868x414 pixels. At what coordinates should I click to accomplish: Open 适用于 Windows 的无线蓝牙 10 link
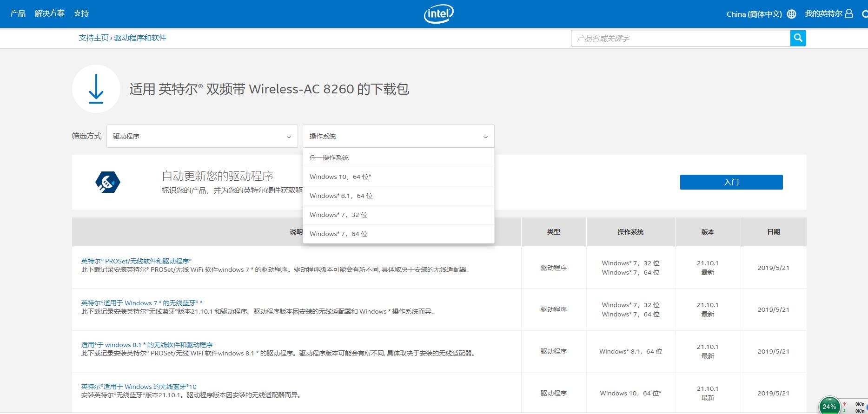coord(139,387)
